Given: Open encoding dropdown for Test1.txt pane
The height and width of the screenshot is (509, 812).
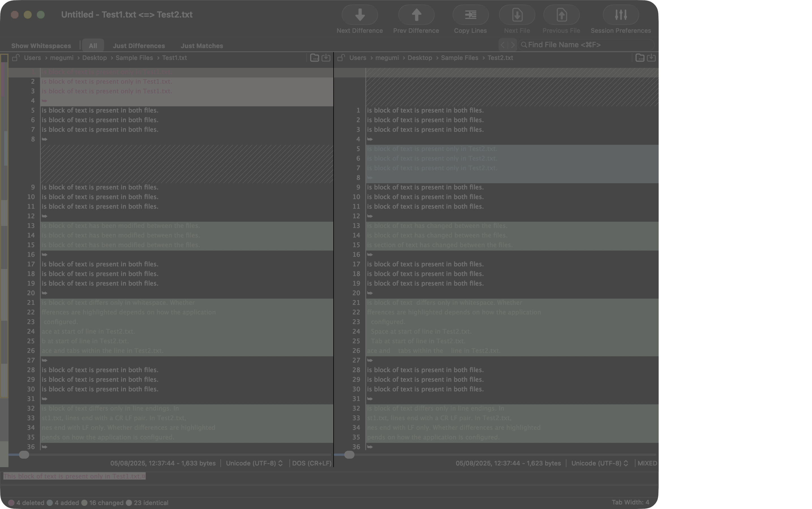Looking at the screenshot, I should point(254,463).
